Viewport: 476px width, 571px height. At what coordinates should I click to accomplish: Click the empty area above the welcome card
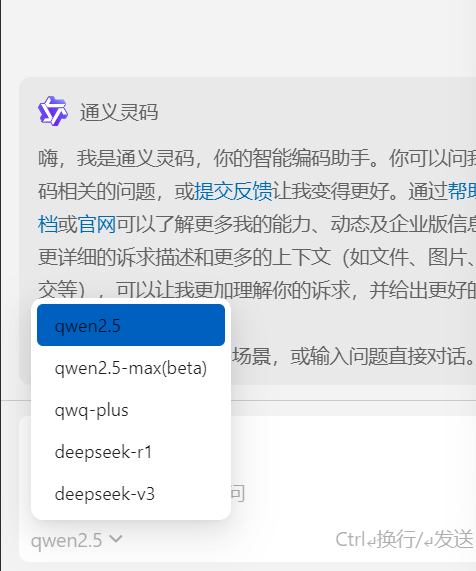click(239, 38)
